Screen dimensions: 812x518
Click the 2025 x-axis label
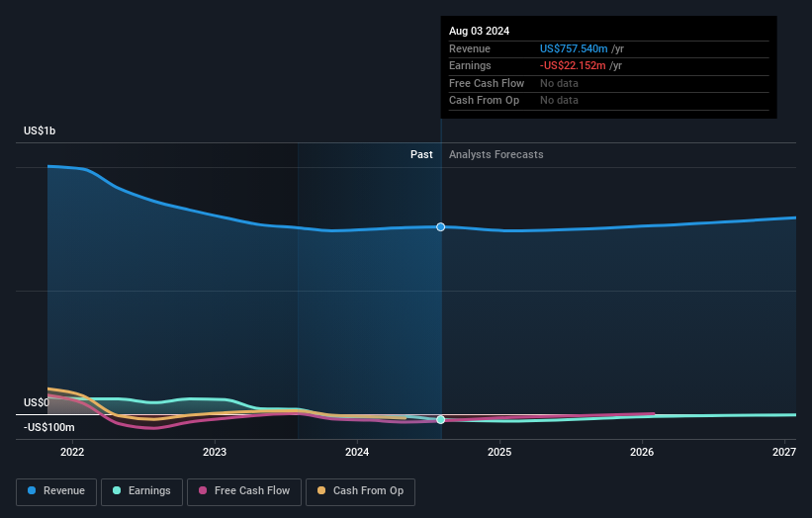tap(499, 453)
